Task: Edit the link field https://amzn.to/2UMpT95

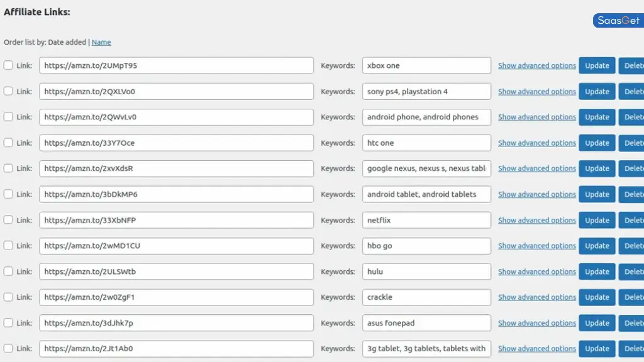Action: (x=176, y=65)
